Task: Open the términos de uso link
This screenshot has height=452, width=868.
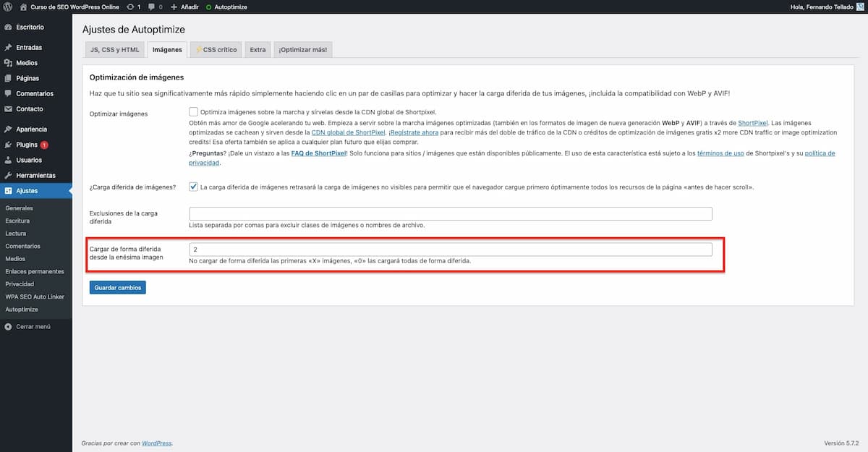Action: [x=722, y=153]
